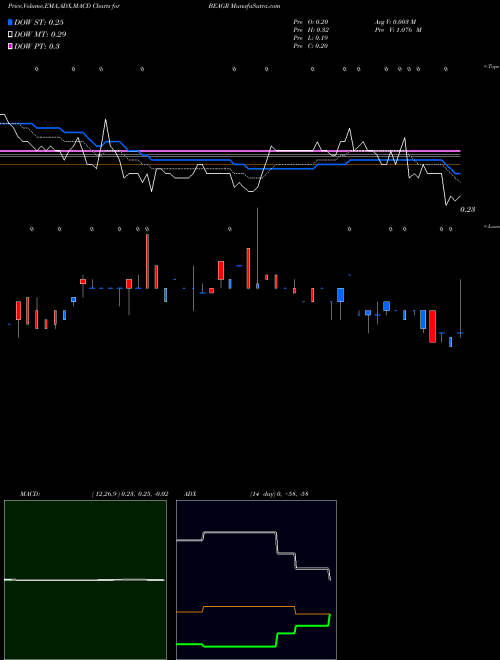The height and width of the screenshot is (660, 500).
Task: Select the 'DOW MT: 0.29' legend label
Action: click(x=40, y=34)
